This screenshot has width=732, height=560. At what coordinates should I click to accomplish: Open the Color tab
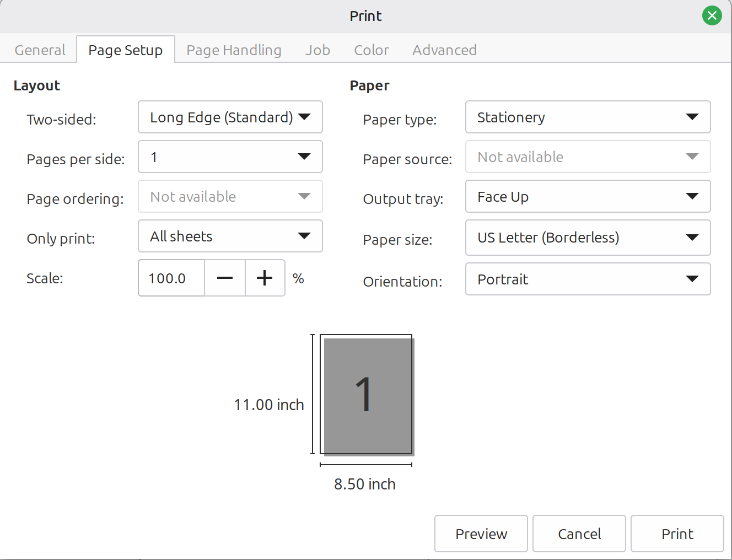click(x=372, y=50)
